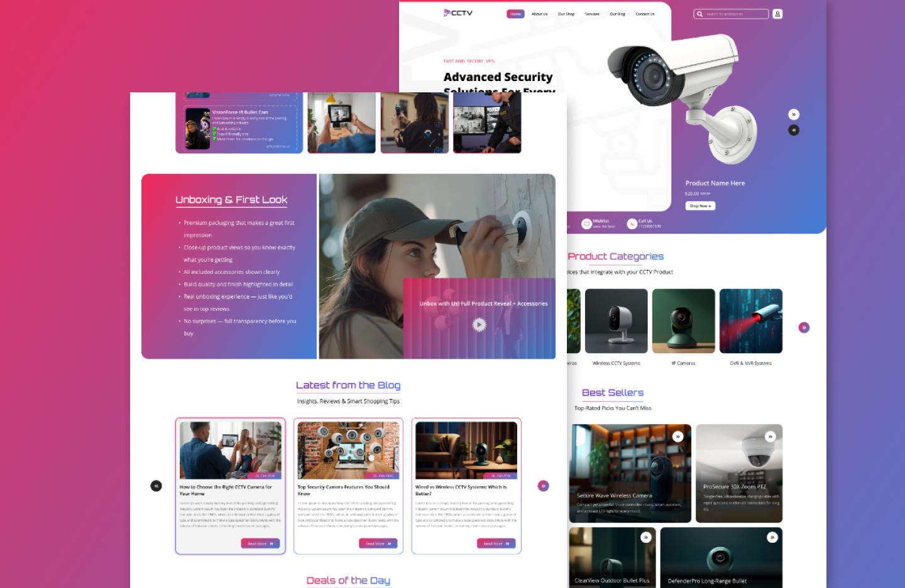Advance hero slider with white next arrow
The width and height of the screenshot is (905, 588).
coord(794,114)
